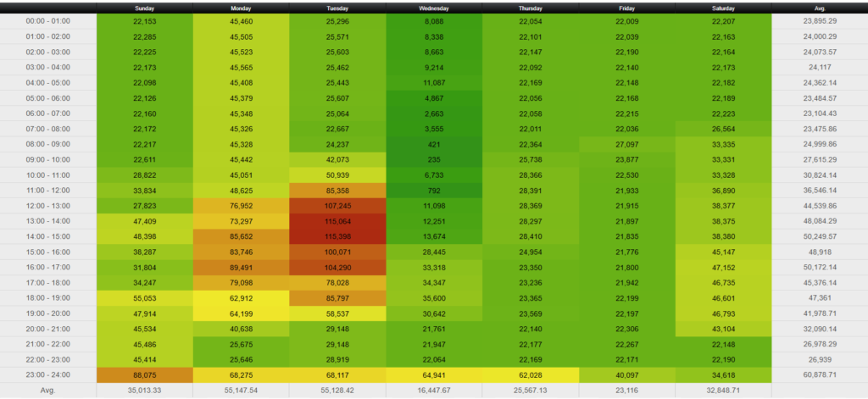Select the row average 24,117
The height and width of the screenshot is (399, 868).
coord(820,67)
